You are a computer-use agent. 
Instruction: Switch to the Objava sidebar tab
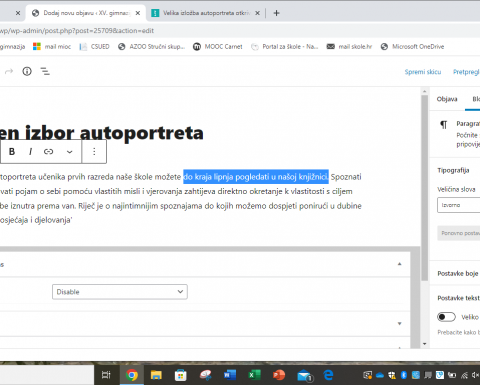point(447,99)
